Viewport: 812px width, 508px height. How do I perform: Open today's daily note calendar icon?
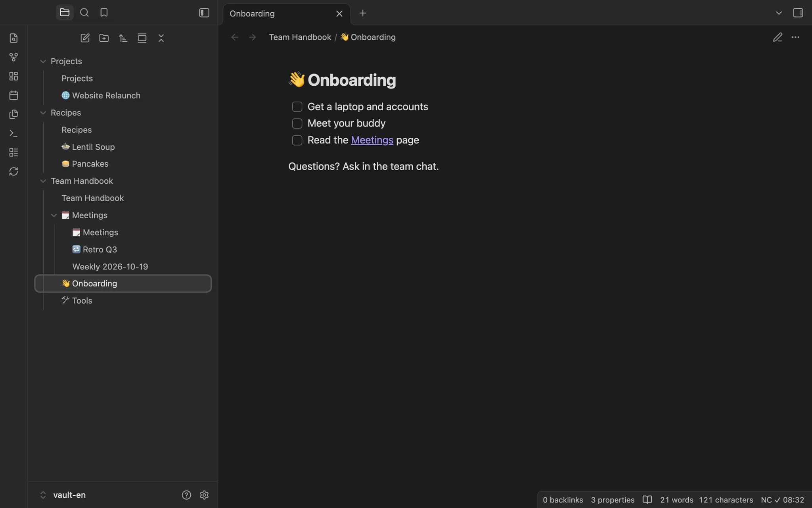coord(13,95)
